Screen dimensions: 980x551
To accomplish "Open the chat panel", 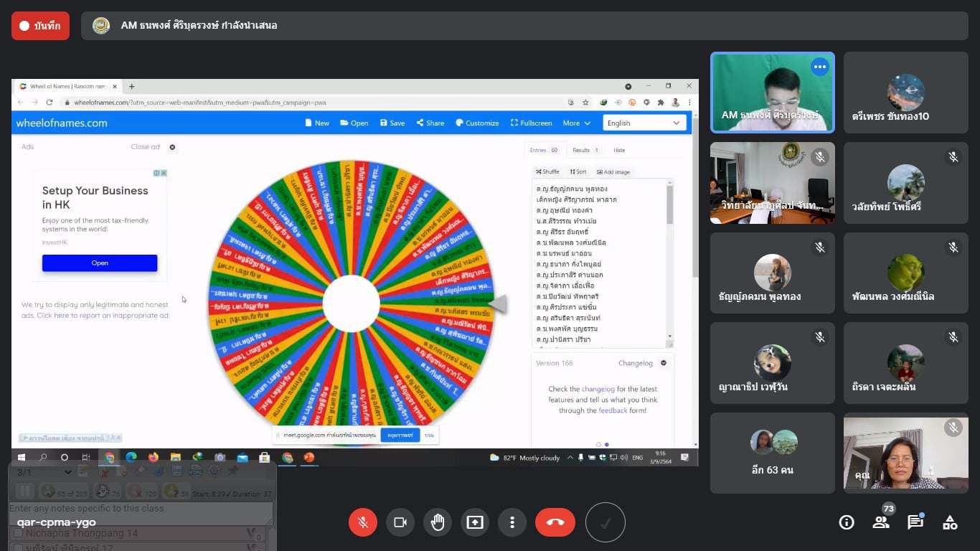I will (x=915, y=522).
